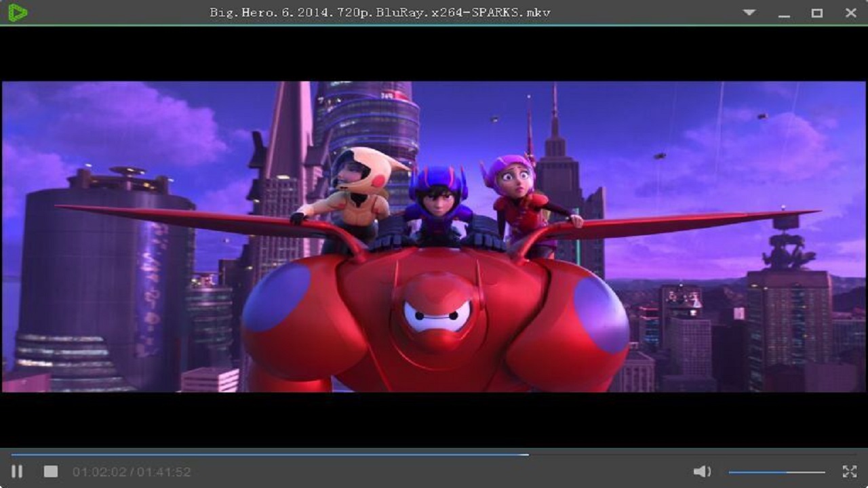
Task: Enter fullscreen mode with the expand icon
Action: 849,471
